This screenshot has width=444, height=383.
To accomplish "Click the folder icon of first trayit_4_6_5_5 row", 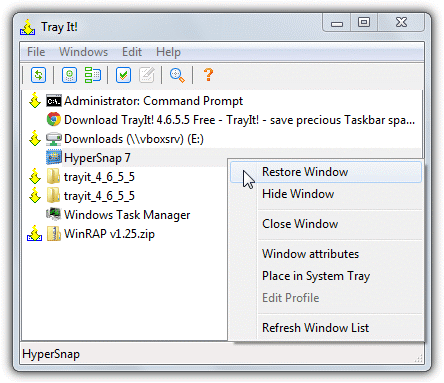I will point(54,176).
